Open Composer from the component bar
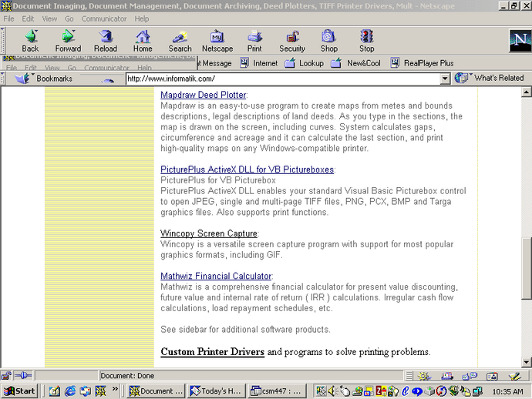 (x=515, y=376)
